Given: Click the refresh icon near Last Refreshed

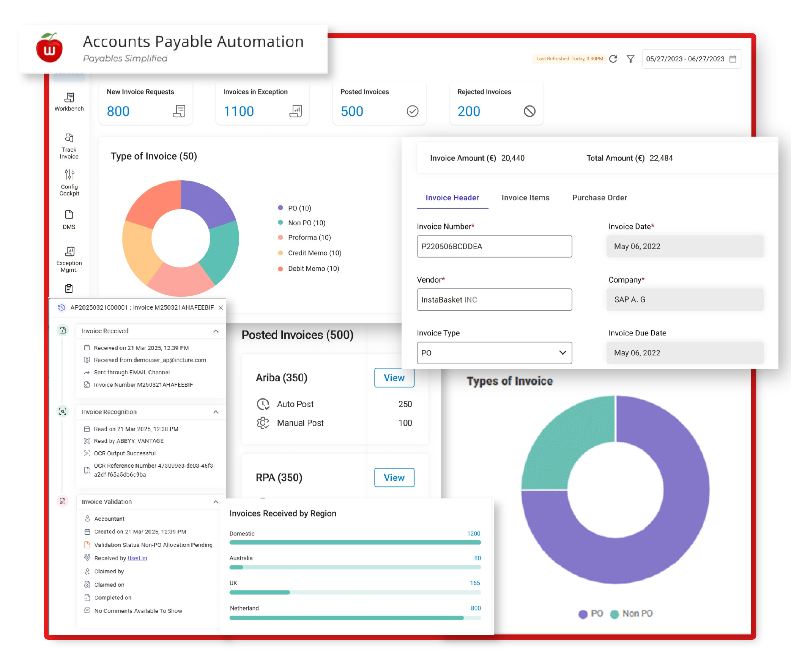Looking at the screenshot, I should point(613,59).
